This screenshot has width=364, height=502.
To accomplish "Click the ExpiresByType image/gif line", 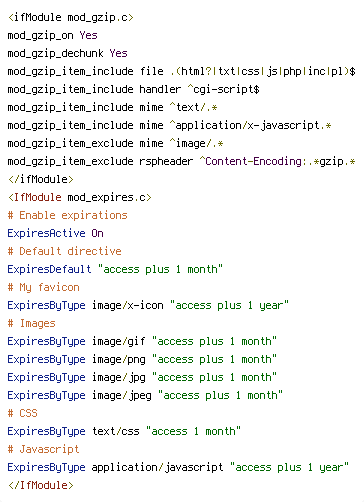I will [142, 341].
